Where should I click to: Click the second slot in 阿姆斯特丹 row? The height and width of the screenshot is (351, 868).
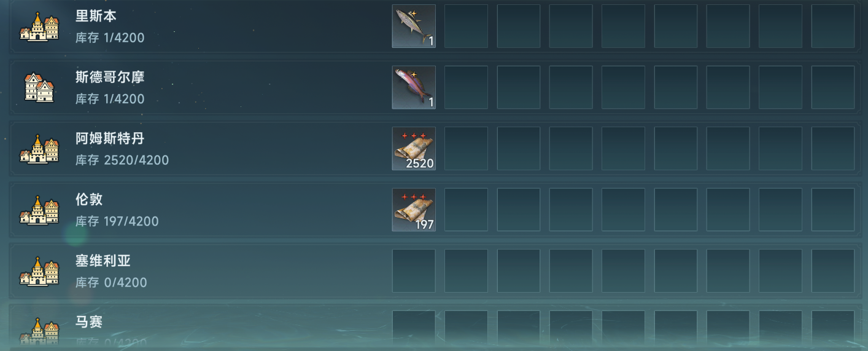(466, 149)
